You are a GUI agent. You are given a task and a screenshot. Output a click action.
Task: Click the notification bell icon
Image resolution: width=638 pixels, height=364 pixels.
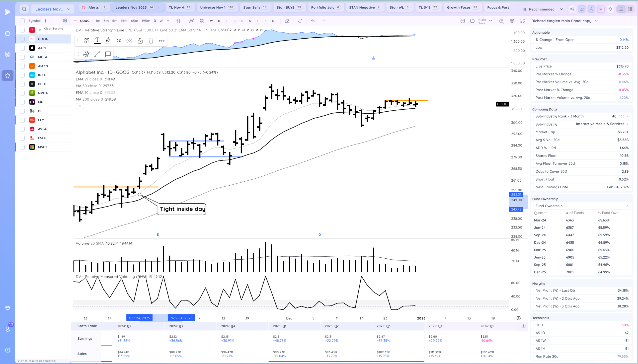[610, 9]
